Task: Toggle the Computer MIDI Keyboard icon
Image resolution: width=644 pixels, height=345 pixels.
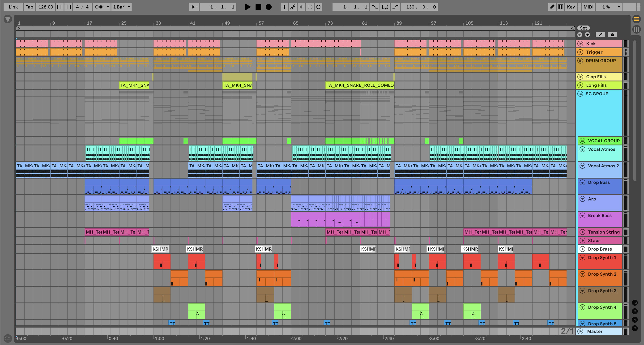Action: coord(561,7)
